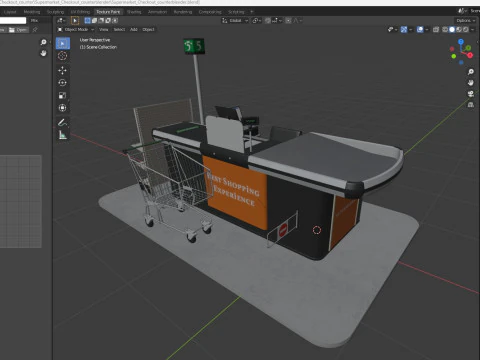Add a new workspace with plus tab
The height and width of the screenshot is (360, 480).
tap(252, 12)
